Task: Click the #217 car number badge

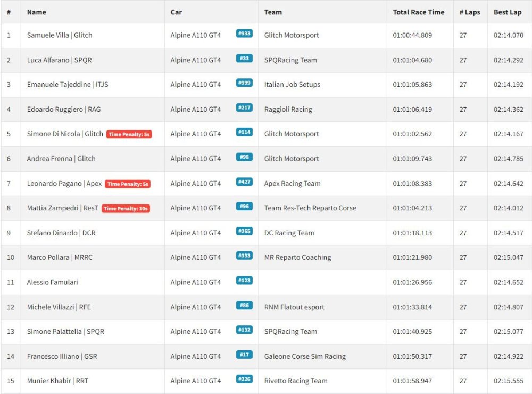Action: 244,108
